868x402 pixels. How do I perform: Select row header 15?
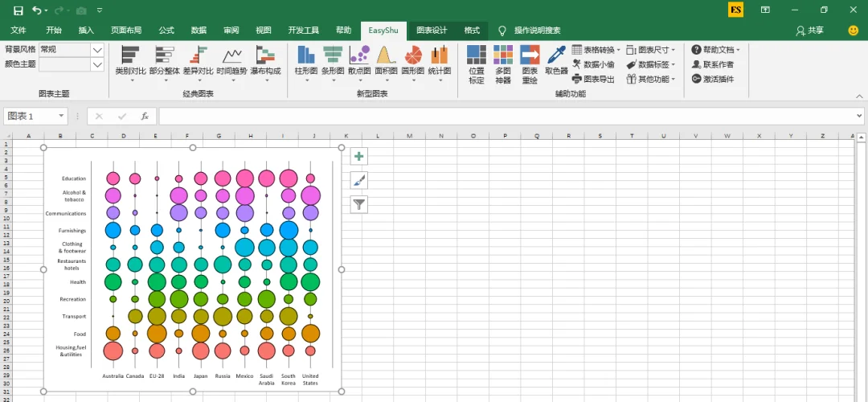pos(6,260)
